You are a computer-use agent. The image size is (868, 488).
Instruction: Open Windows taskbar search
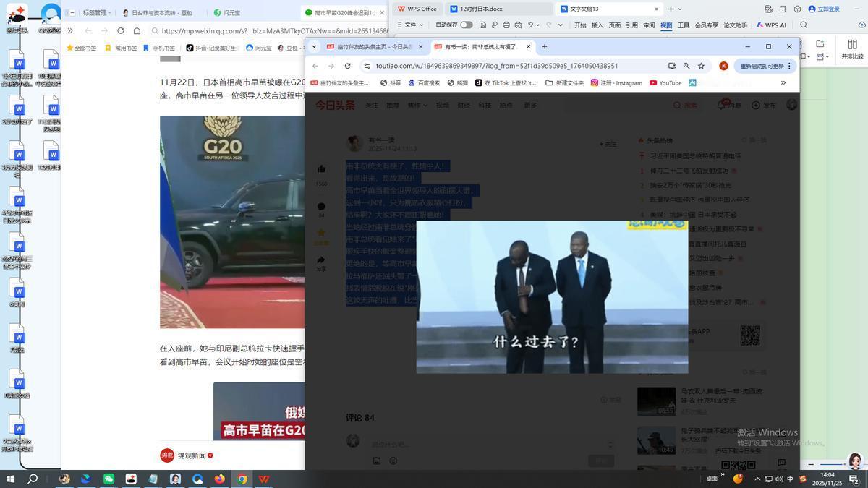(33, 479)
